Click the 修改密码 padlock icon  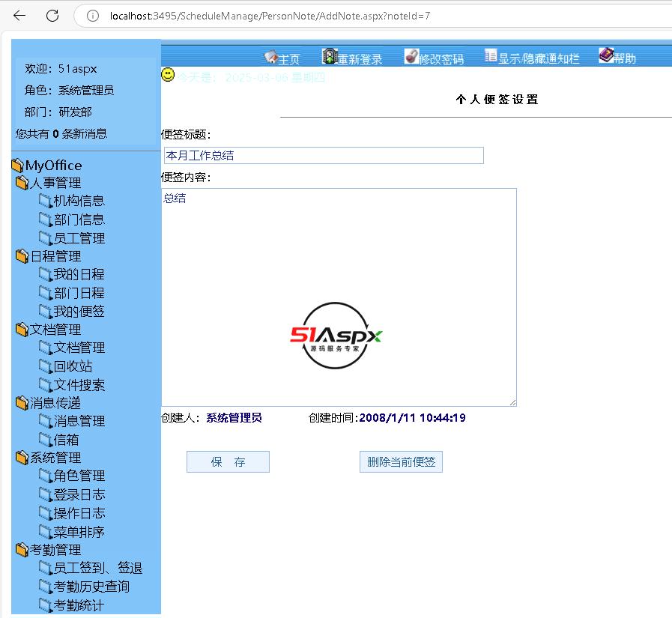411,57
